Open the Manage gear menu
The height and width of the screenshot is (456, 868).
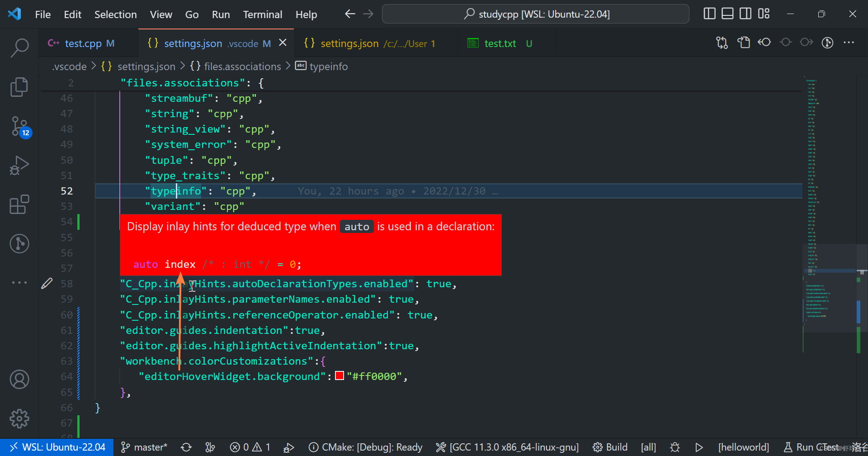[x=19, y=419]
